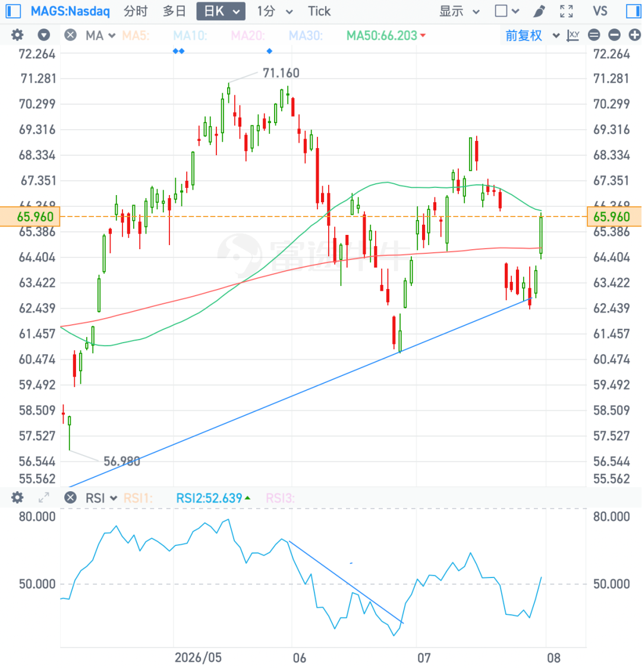642x672 pixels.
Task: Click the left 80.000 RSI axis label
Action: coord(37,516)
